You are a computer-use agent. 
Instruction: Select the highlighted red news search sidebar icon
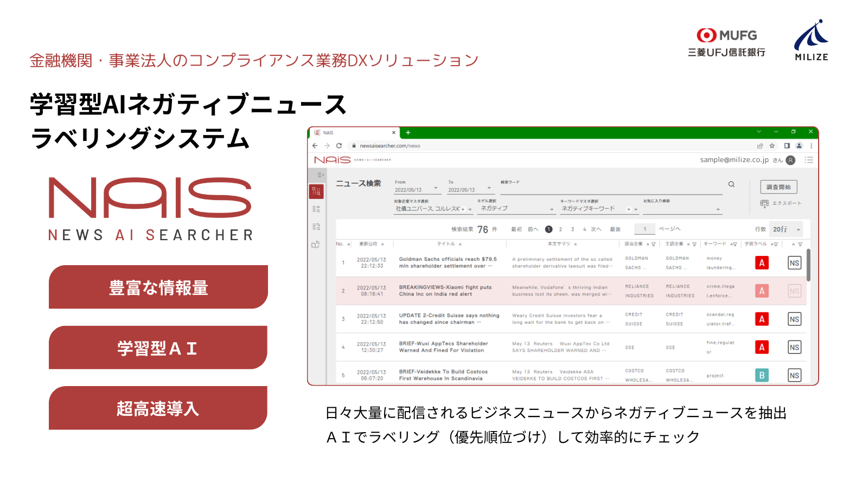tap(316, 191)
